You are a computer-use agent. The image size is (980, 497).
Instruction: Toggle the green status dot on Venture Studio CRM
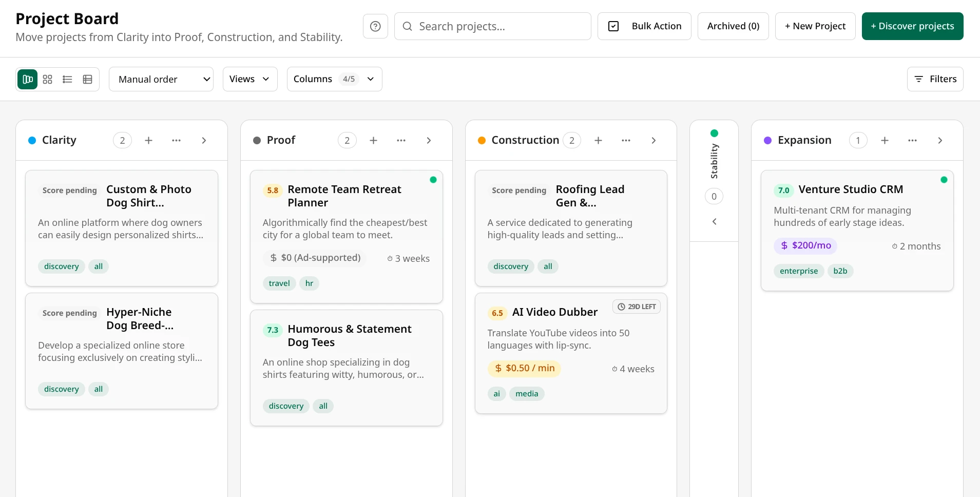click(x=945, y=180)
